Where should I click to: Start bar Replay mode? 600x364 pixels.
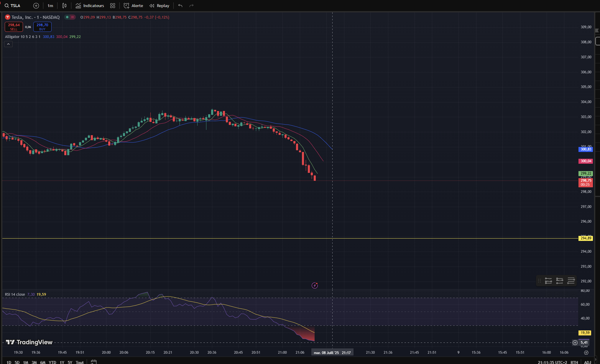pyautogui.click(x=159, y=6)
